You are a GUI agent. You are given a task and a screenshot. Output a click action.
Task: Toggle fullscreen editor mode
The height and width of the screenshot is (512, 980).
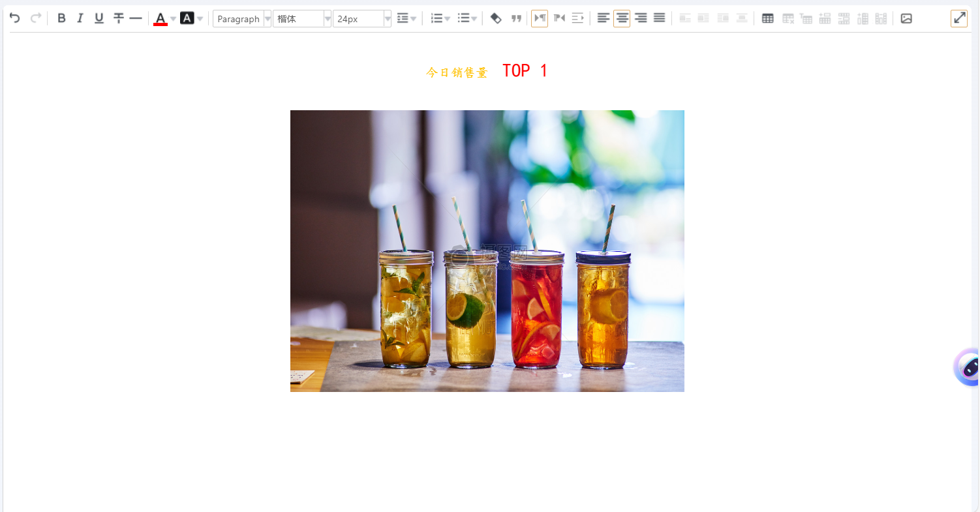coord(959,18)
